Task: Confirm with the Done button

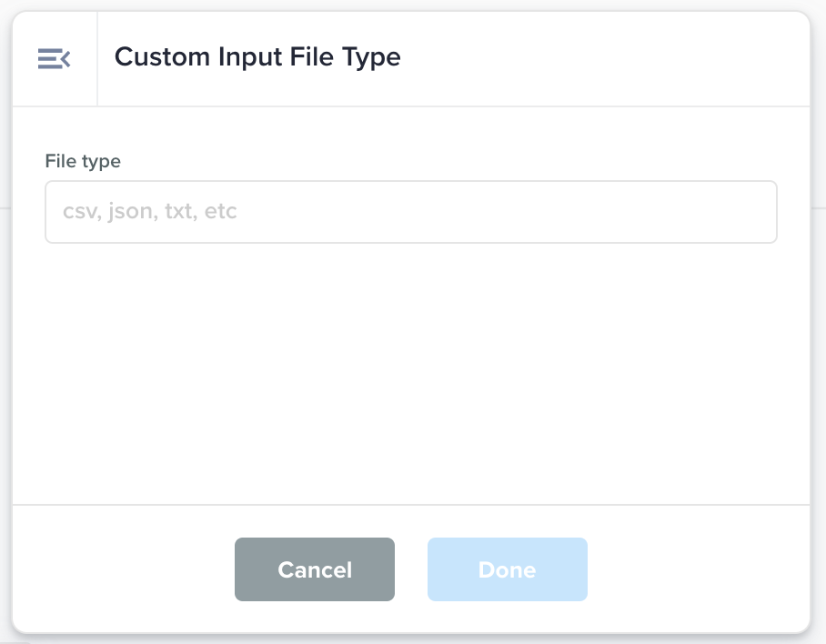Action: 507,569
